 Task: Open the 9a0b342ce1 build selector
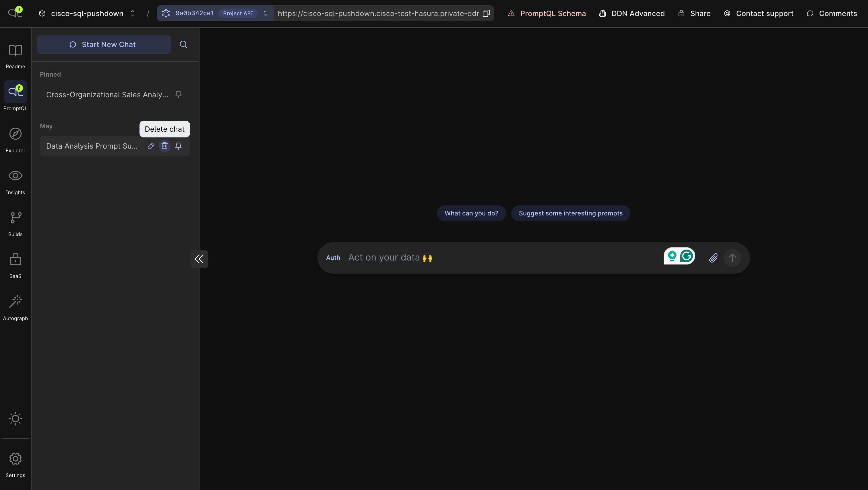tap(265, 13)
